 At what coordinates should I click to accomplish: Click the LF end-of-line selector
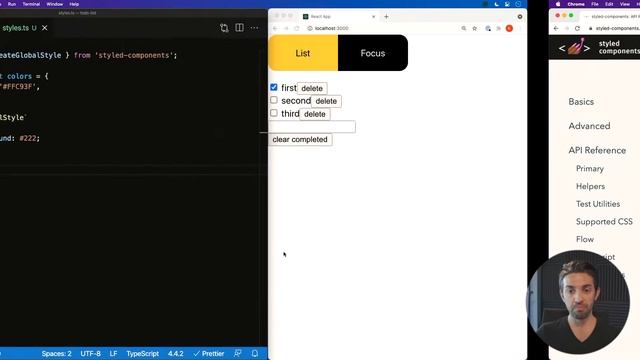click(x=113, y=353)
